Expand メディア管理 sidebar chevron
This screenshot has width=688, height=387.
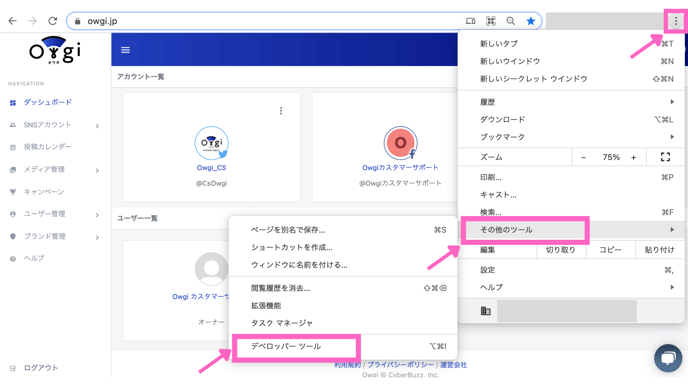[x=97, y=171]
